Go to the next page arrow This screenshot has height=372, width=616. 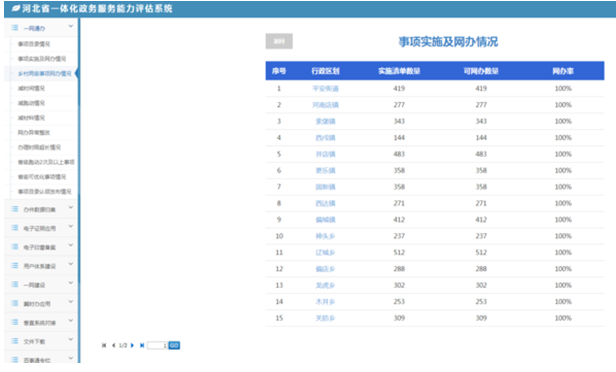132,345
